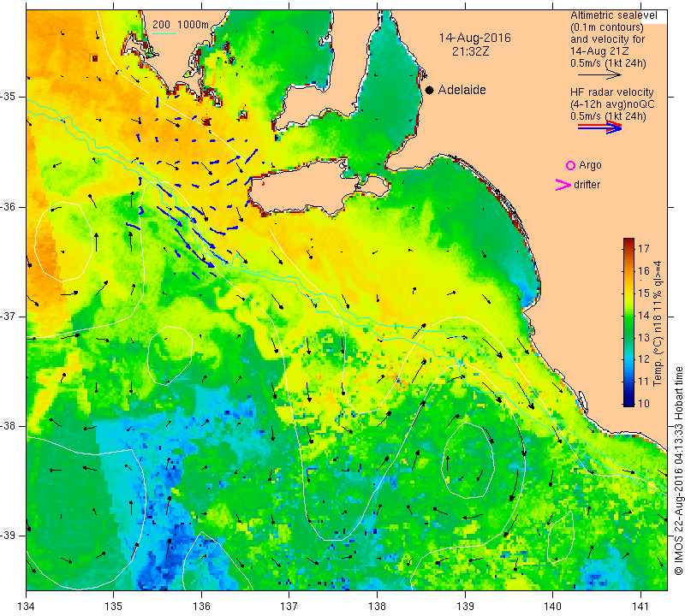Click the longitude label '134'
This screenshot has height=616, width=685.
pyautogui.click(x=27, y=607)
